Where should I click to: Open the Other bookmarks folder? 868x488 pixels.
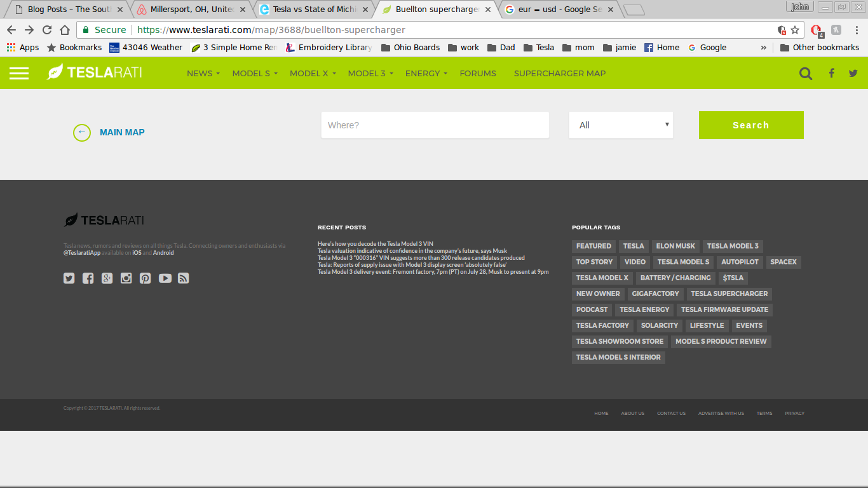click(x=820, y=48)
